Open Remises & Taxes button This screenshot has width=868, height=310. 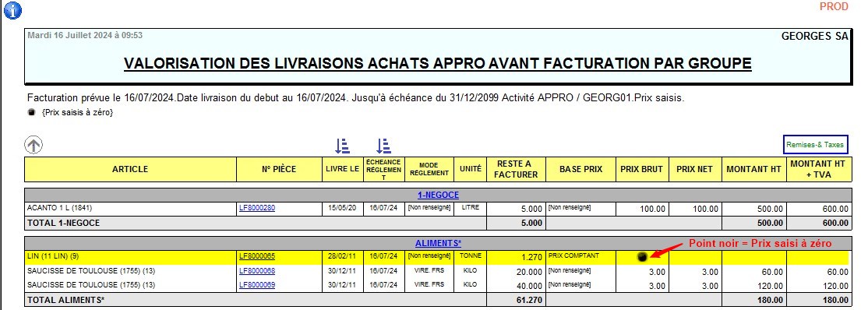click(816, 144)
